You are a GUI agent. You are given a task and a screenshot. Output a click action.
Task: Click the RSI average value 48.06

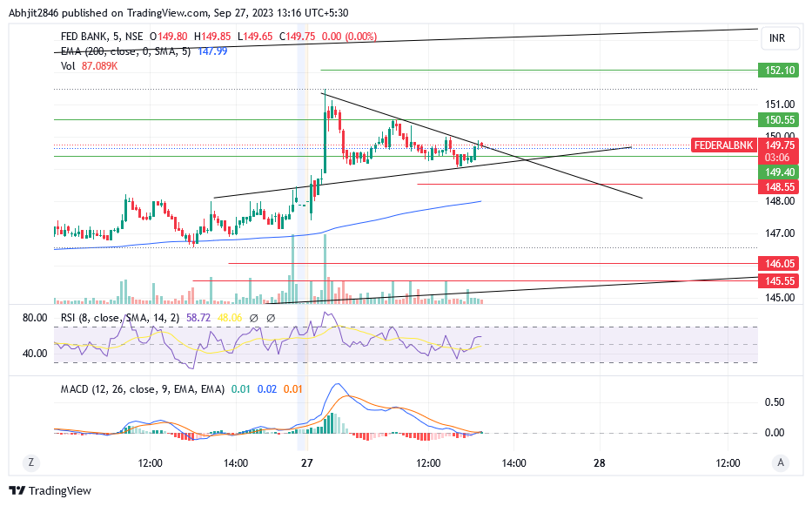(x=230, y=318)
